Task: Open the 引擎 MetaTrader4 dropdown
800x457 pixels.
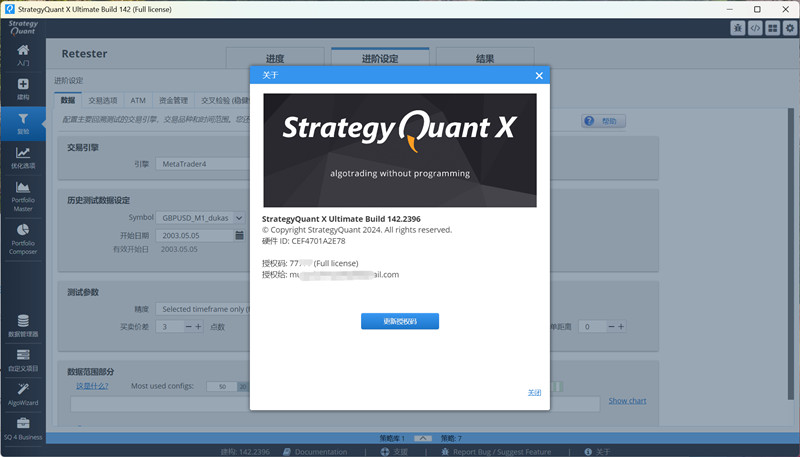Action: [203, 164]
